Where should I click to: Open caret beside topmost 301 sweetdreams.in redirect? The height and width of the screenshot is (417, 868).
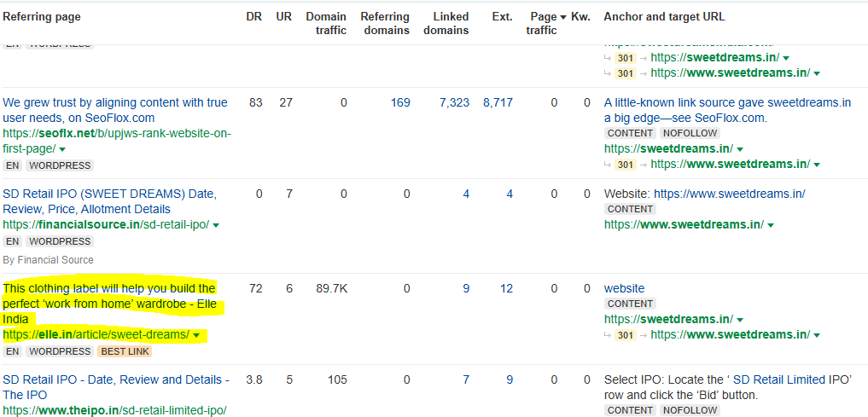coord(786,58)
